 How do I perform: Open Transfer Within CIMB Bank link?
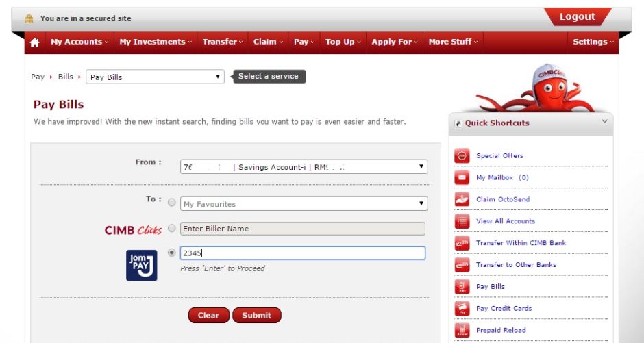tap(521, 243)
